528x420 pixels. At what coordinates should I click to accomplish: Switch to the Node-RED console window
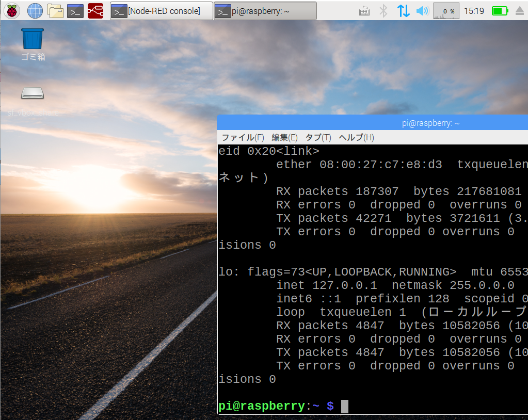160,10
